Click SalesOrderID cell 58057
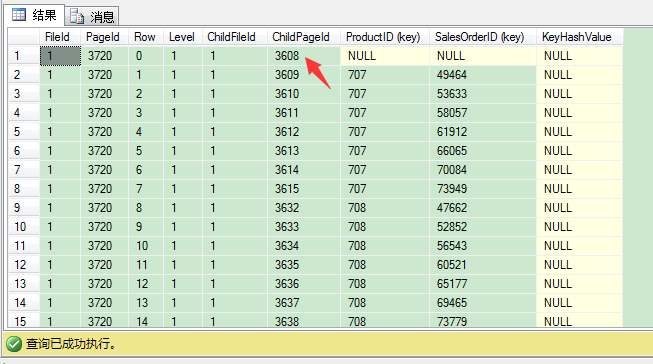653x364 pixels. click(483, 113)
